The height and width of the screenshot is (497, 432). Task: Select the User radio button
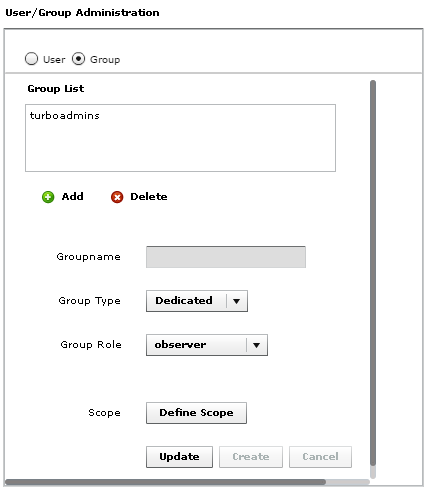click(x=31, y=59)
